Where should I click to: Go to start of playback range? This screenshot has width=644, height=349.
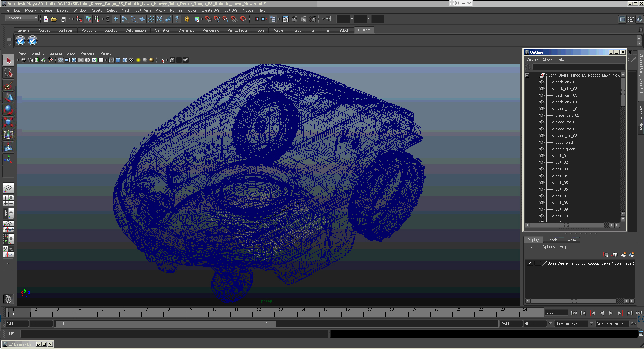(x=574, y=313)
